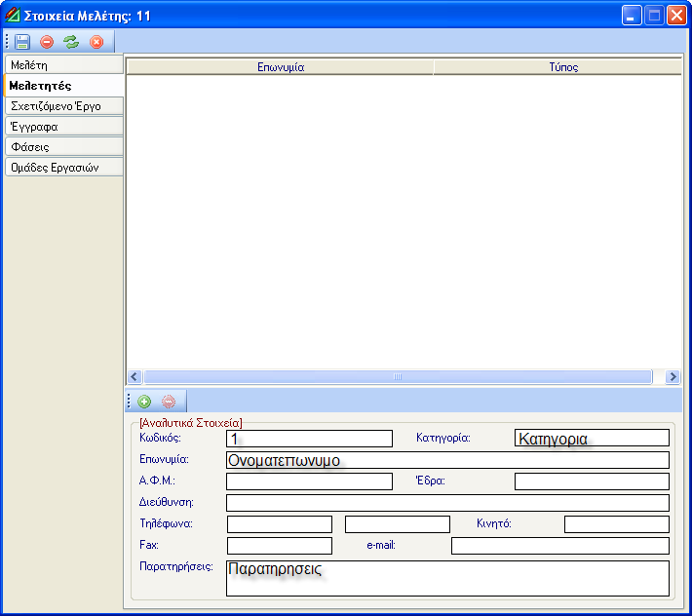The width and height of the screenshot is (692, 616).
Task: Click the Fax input field
Action: pos(280,546)
